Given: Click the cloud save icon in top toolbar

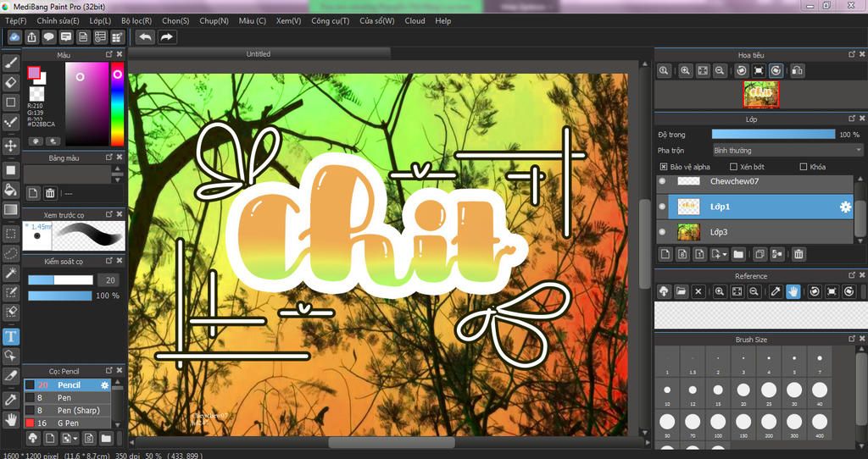Looking at the screenshot, I should click(15, 37).
